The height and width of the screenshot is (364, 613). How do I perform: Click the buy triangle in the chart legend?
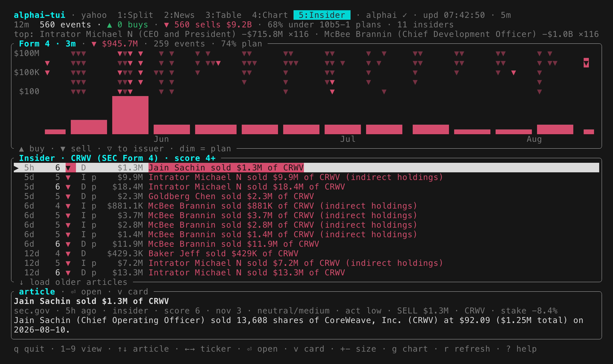pos(22,149)
